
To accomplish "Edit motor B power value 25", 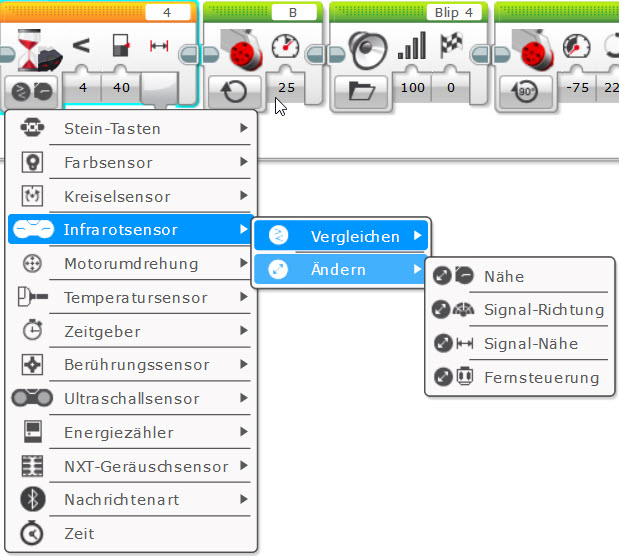I will 286,87.
